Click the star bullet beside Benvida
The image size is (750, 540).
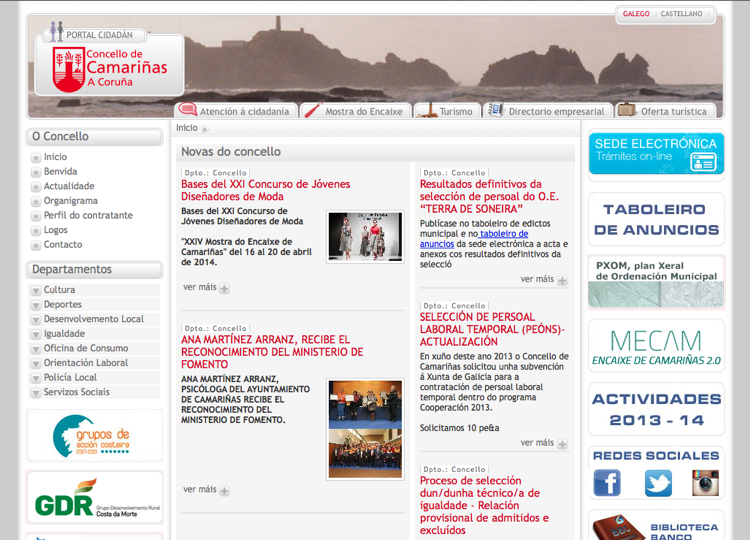click(35, 172)
